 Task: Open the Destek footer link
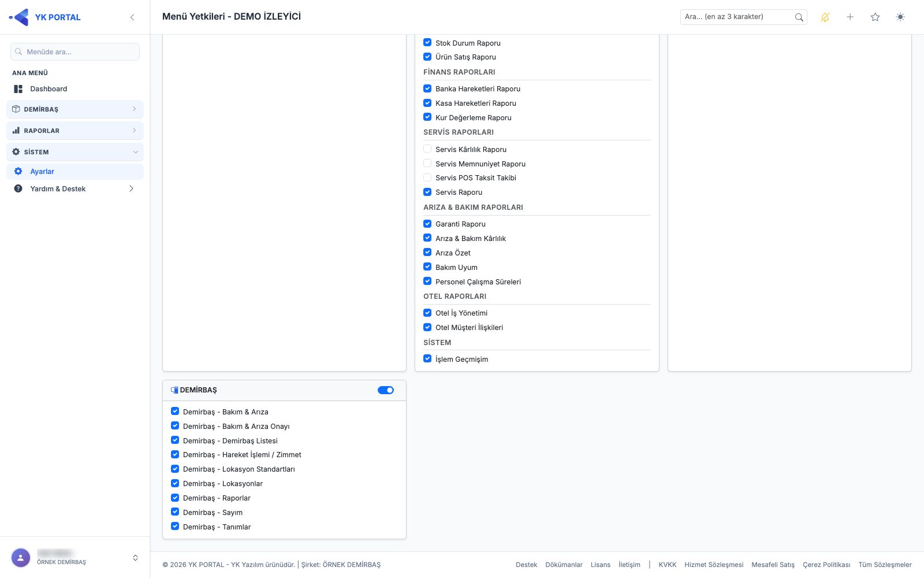point(527,565)
